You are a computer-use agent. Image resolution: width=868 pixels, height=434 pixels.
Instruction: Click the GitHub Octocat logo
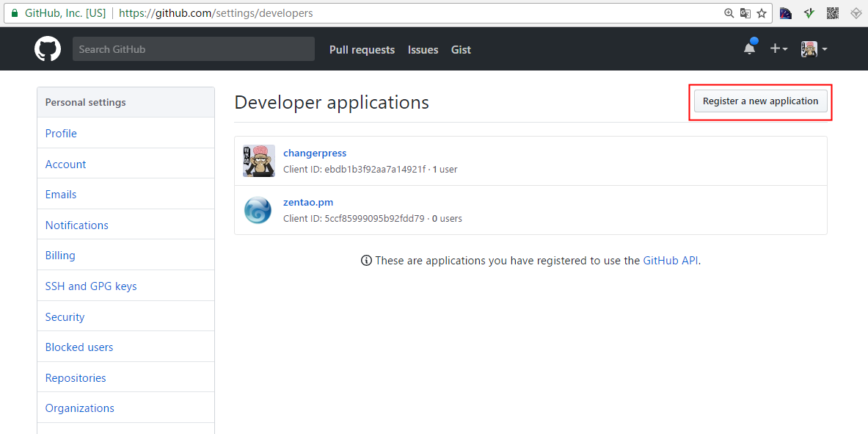point(48,49)
